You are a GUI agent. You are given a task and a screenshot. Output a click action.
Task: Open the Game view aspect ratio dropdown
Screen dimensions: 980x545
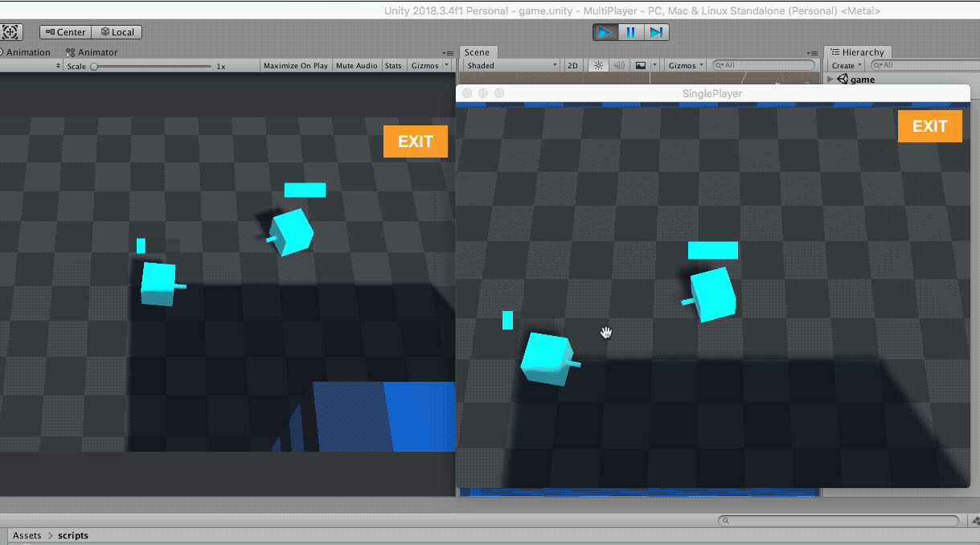tap(31, 66)
